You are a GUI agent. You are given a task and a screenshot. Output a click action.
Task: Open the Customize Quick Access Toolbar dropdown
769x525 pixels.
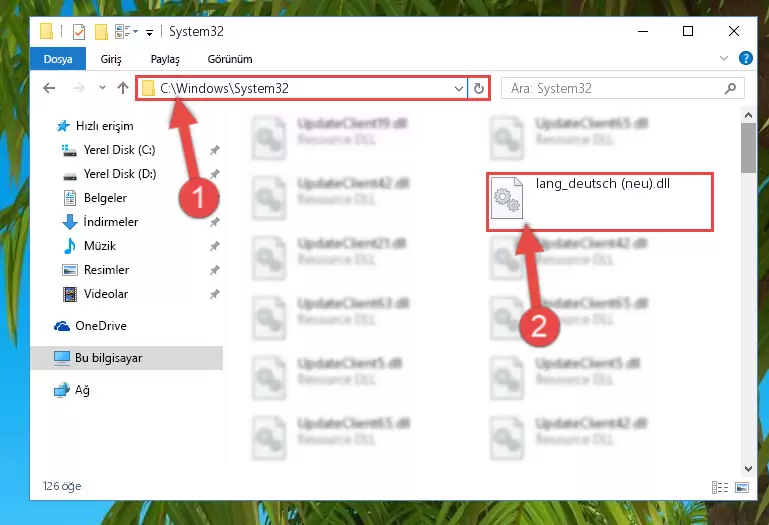[149, 32]
